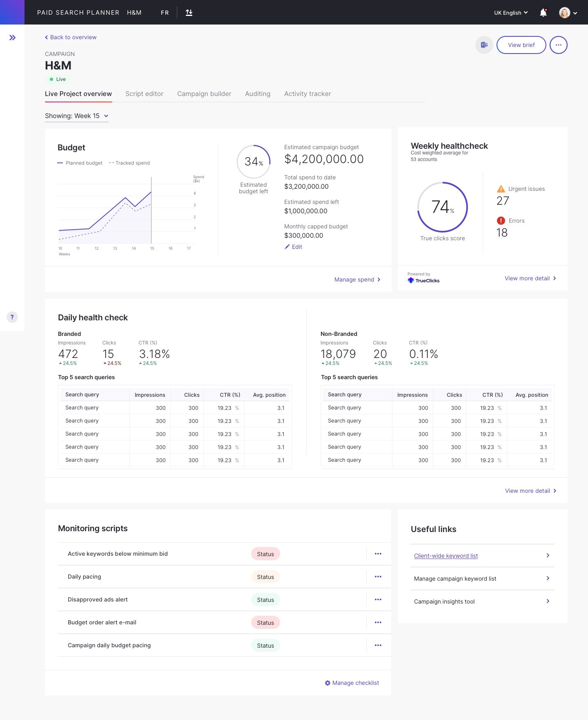Click the Urgent issues warning triangle icon
This screenshot has width=588, height=720.
501,189
